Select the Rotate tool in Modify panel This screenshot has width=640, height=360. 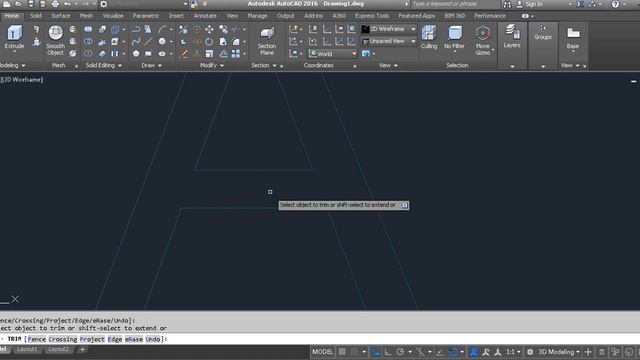pos(209,41)
